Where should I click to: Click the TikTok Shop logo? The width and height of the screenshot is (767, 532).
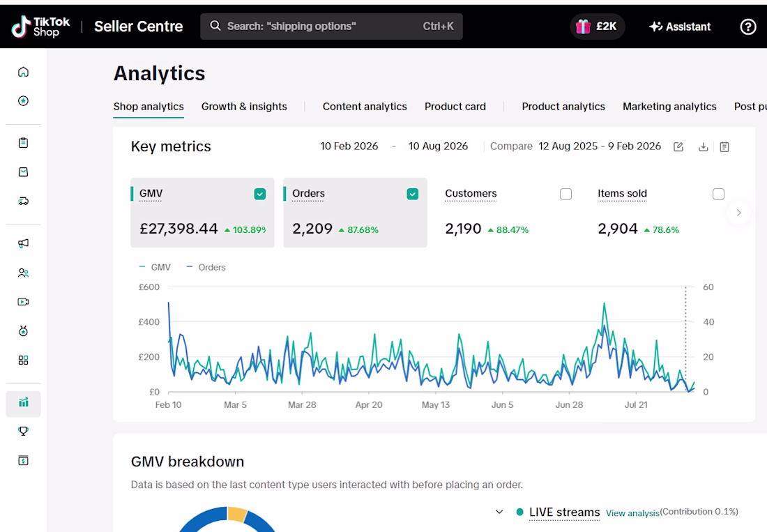[40, 26]
